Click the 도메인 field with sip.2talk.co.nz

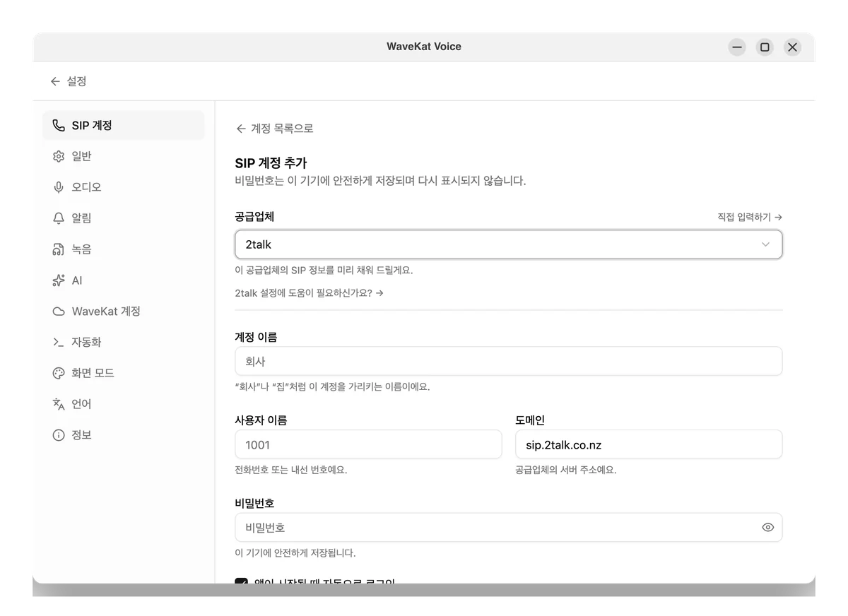click(x=649, y=444)
